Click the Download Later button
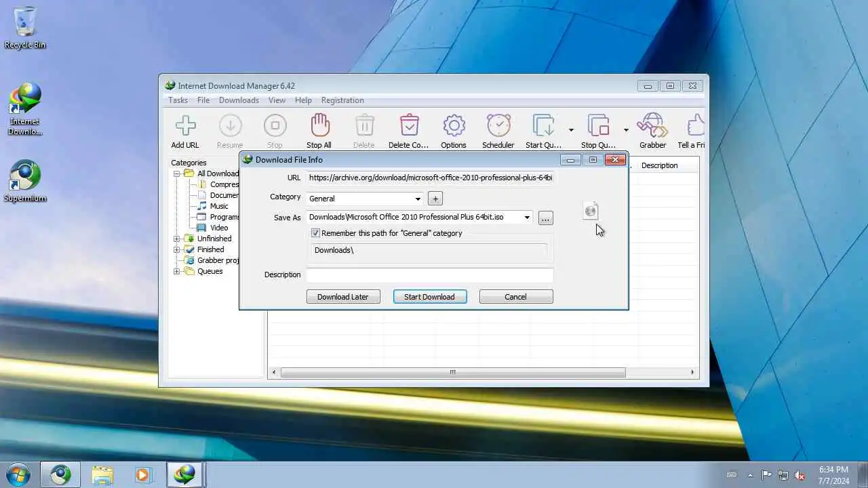Screen dimensions: 868x488 pos(343,297)
